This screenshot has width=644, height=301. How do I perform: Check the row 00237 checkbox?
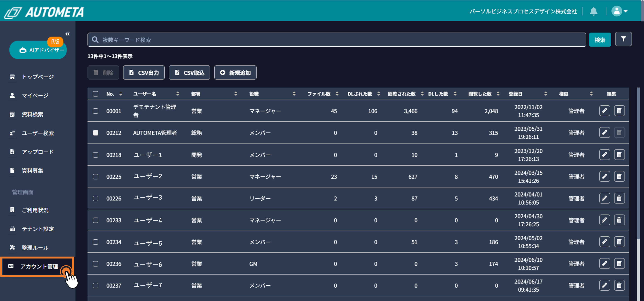pos(95,286)
